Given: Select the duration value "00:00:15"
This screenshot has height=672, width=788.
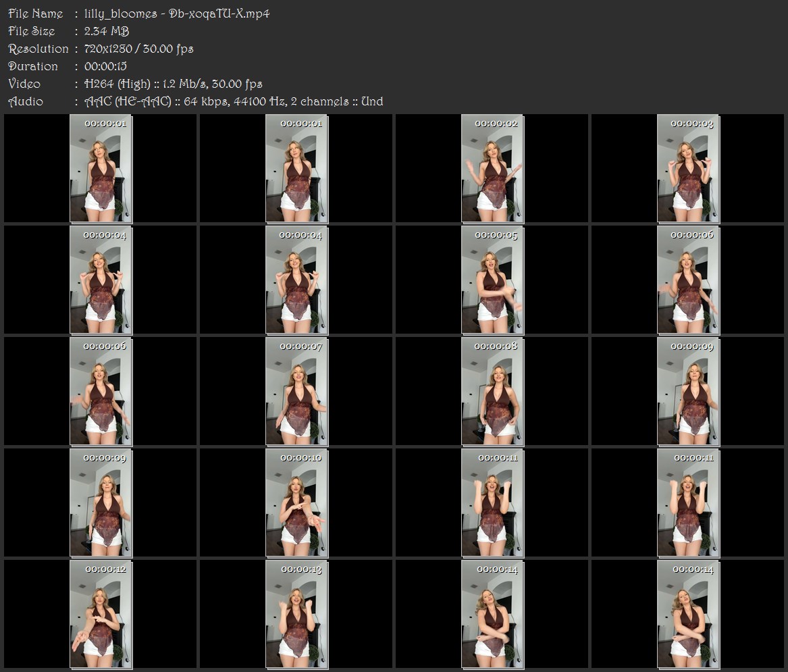Looking at the screenshot, I should tap(105, 66).
